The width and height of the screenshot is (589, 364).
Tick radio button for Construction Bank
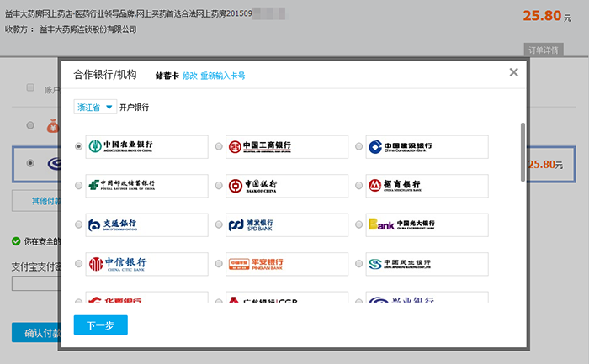(x=358, y=146)
